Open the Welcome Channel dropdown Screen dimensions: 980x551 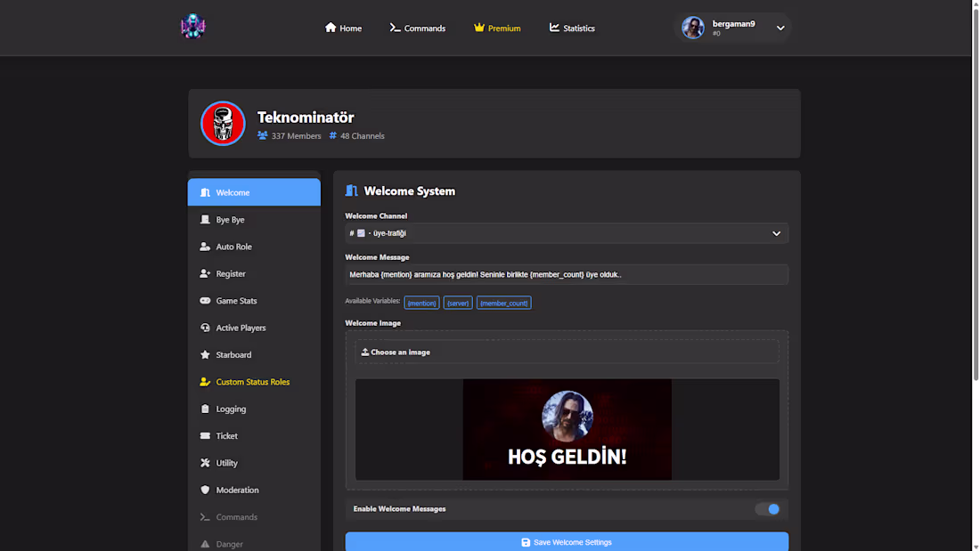point(567,233)
